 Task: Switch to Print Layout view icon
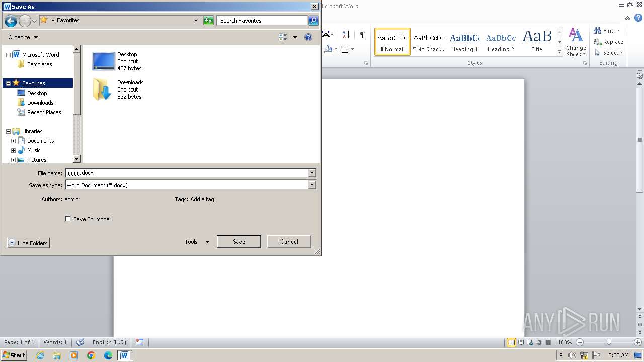coord(511,342)
